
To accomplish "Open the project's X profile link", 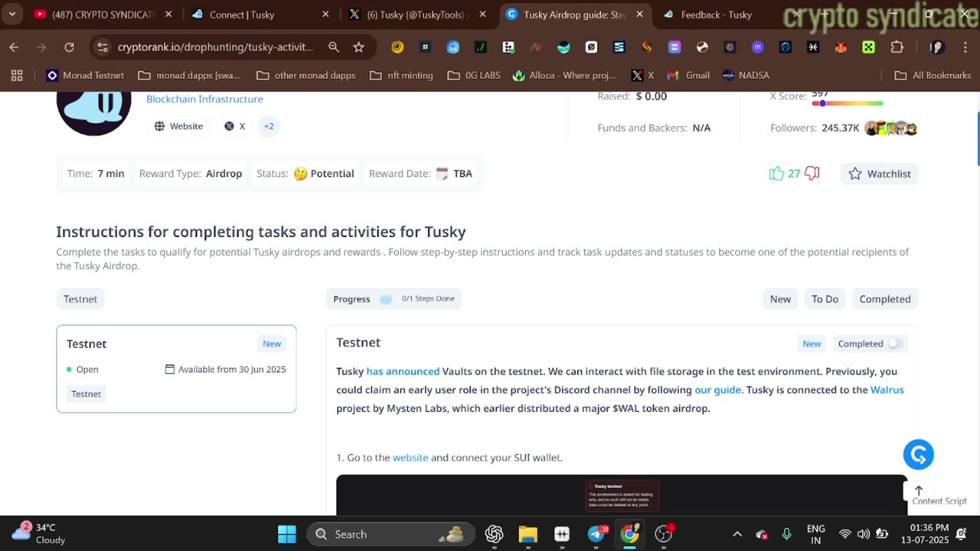I will click(234, 126).
